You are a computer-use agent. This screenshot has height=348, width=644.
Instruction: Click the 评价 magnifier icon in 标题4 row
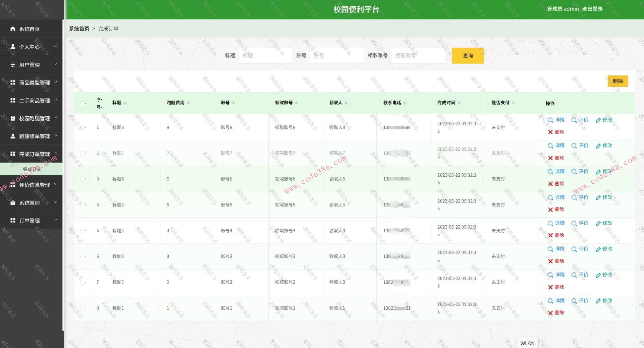click(574, 223)
